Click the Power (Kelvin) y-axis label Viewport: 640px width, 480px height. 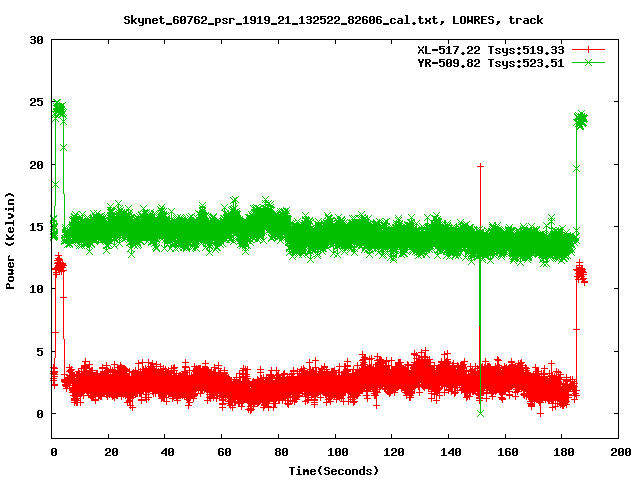click(x=10, y=241)
